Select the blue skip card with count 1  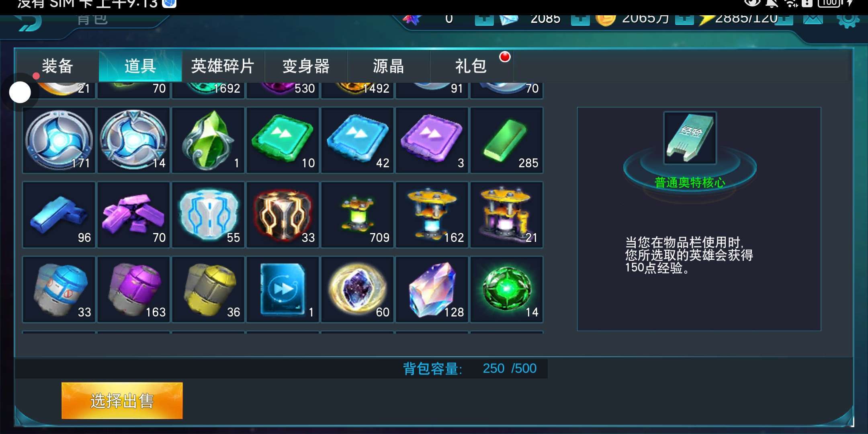283,289
